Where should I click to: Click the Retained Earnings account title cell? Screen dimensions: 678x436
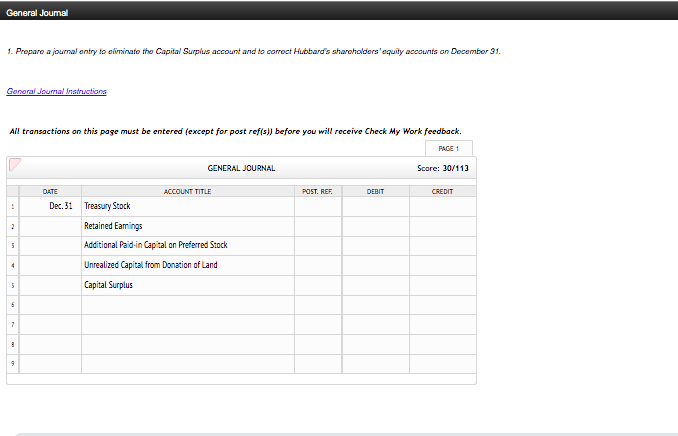click(188, 226)
